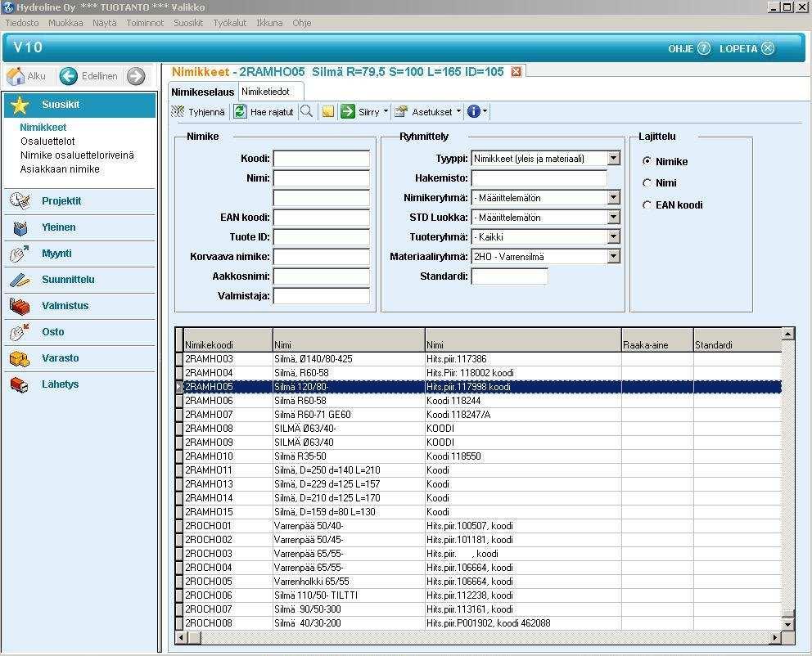Go back with the Edellinen arrow icon
Viewport: 812px width, 656px height.
click(x=69, y=76)
